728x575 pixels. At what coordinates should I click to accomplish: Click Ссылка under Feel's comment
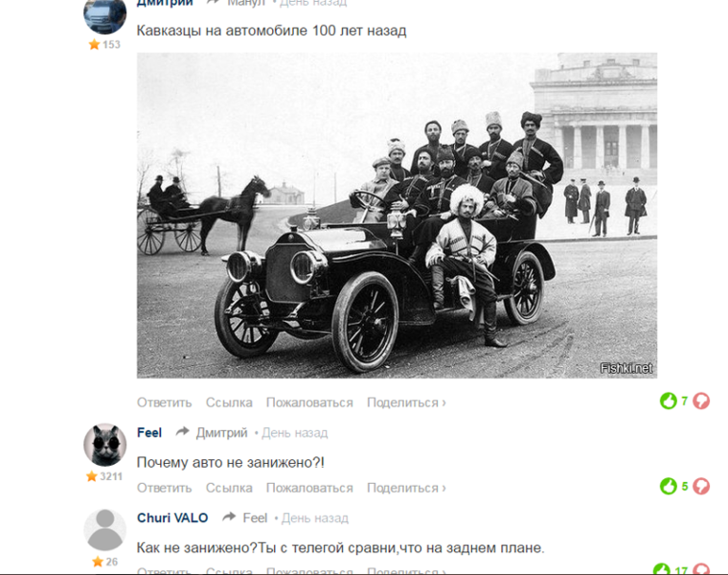click(229, 488)
